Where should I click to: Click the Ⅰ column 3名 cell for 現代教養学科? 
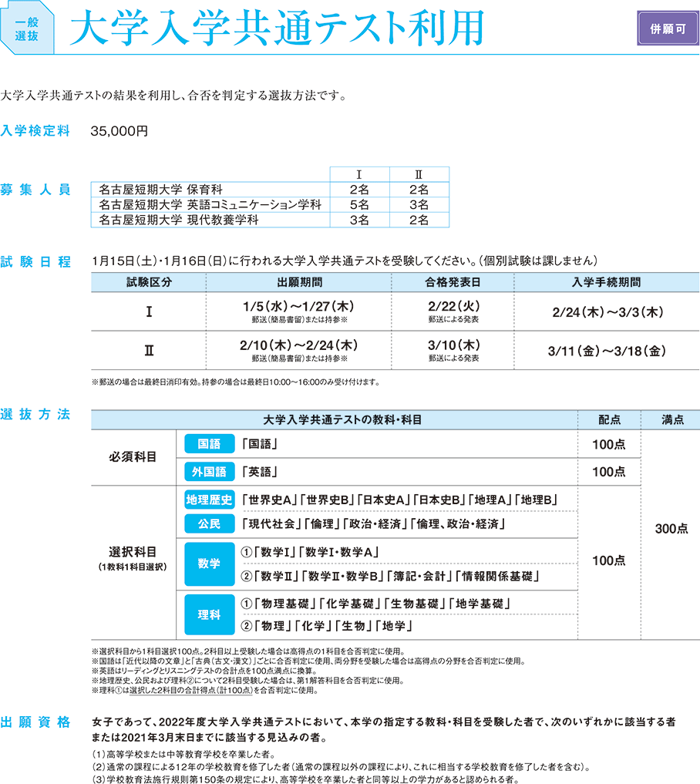[359, 220]
